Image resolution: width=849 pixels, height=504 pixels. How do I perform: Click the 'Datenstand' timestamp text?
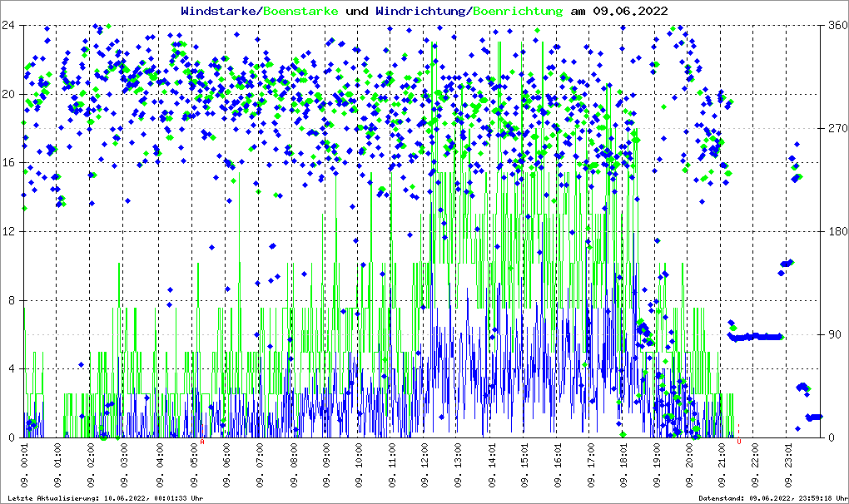(x=772, y=497)
